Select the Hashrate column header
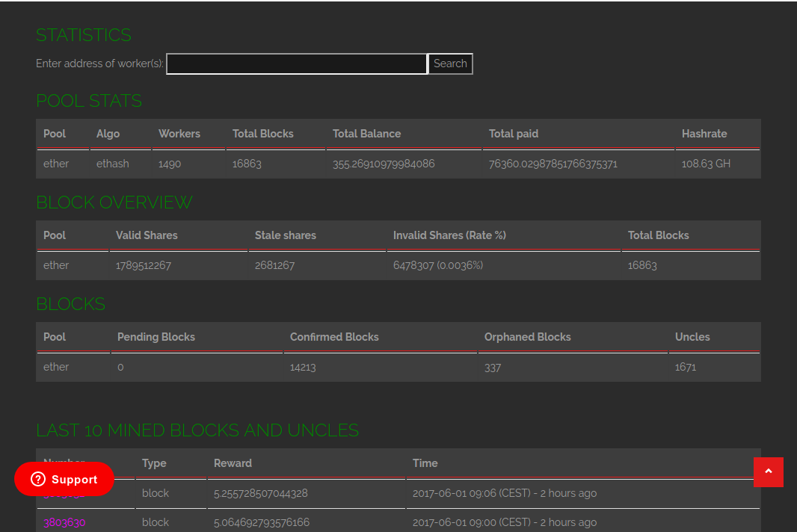 click(x=704, y=134)
